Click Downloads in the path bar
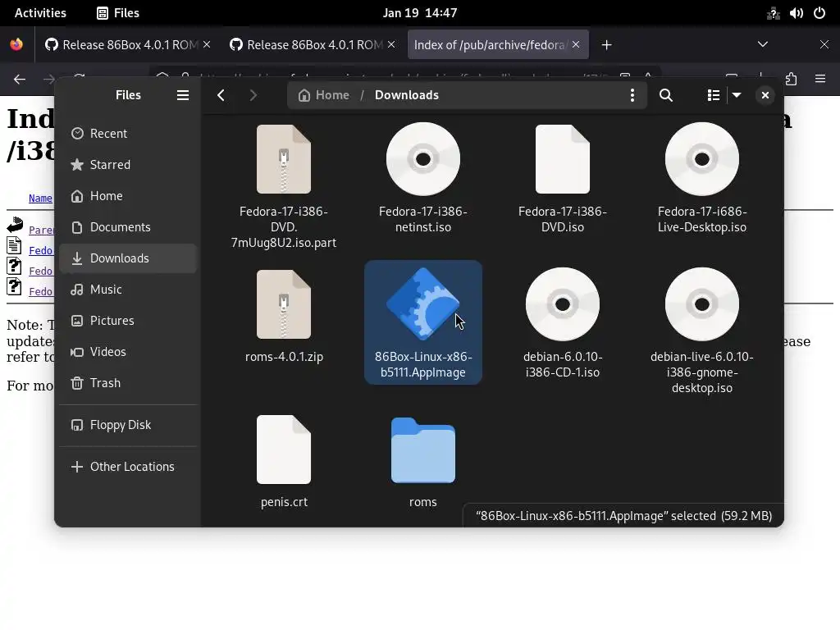 407,95
